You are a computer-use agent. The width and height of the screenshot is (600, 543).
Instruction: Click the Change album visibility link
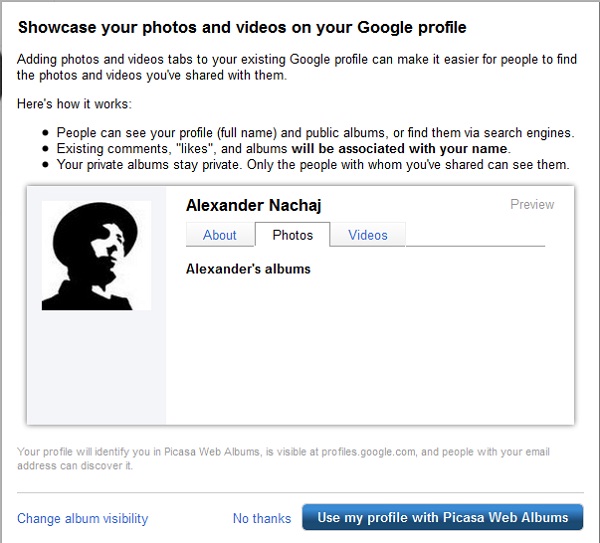point(82,518)
